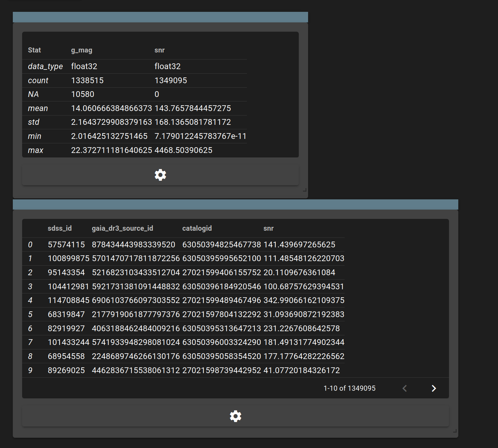Click snr count value 1349095 in stats

[171, 80]
